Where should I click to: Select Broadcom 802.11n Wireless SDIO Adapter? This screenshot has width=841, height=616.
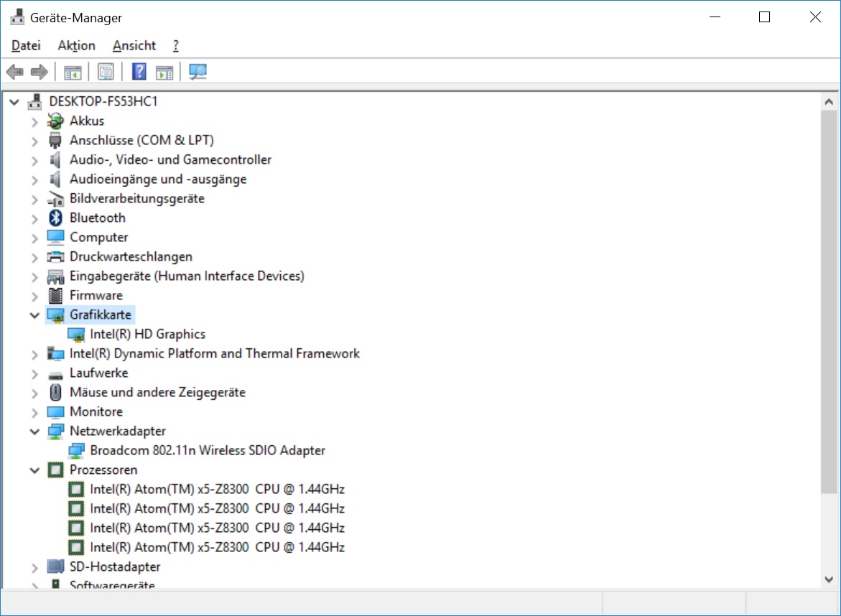tap(208, 450)
